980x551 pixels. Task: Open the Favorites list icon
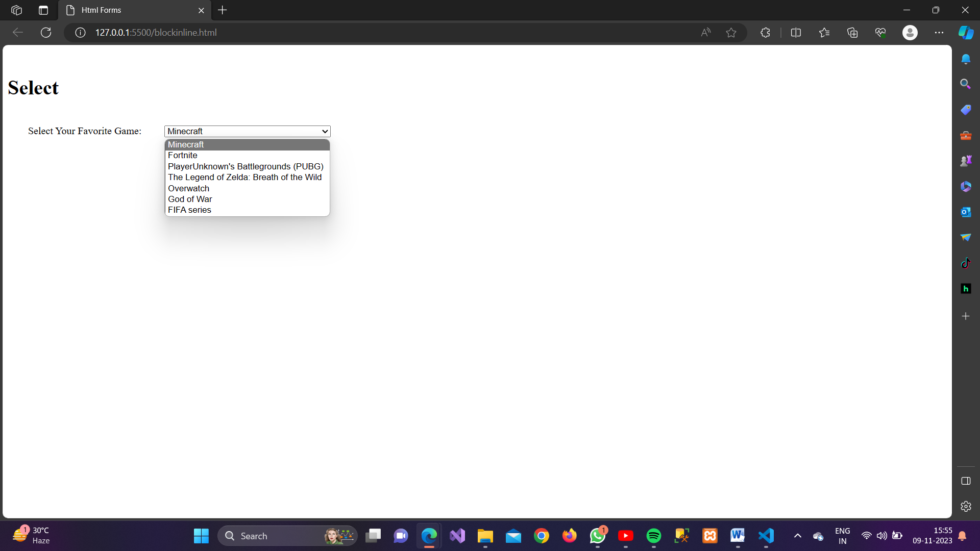click(824, 33)
